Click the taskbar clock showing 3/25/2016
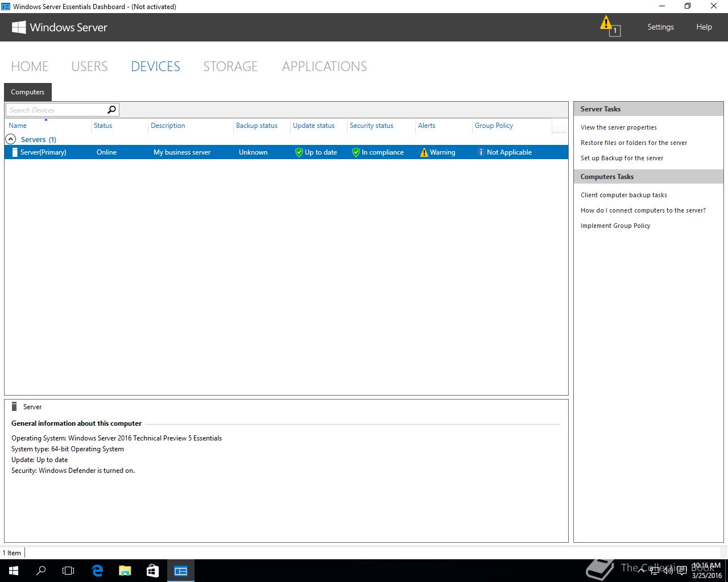Image resolution: width=728 pixels, height=582 pixels. click(x=706, y=571)
